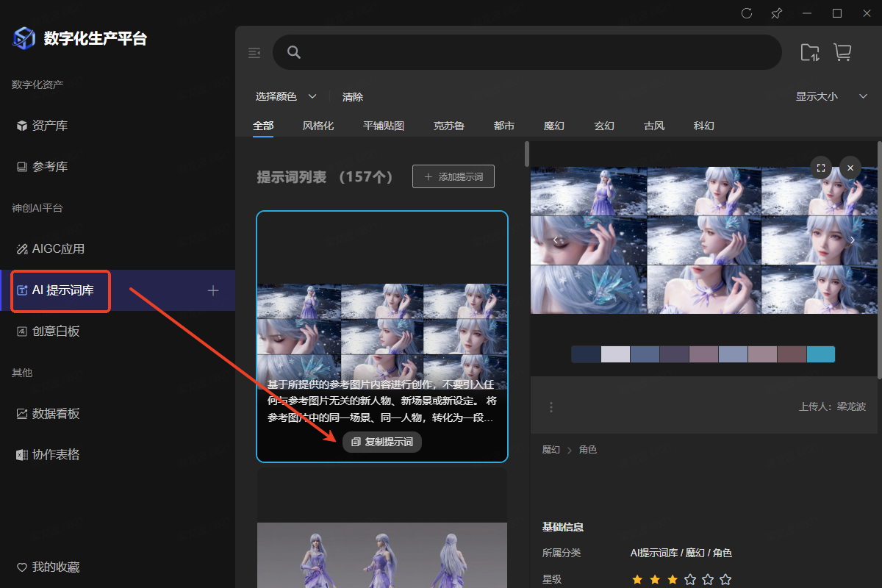The width and height of the screenshot is (882, 588).
Task: Show next preview image with right arrow
Action: (853, 240)
